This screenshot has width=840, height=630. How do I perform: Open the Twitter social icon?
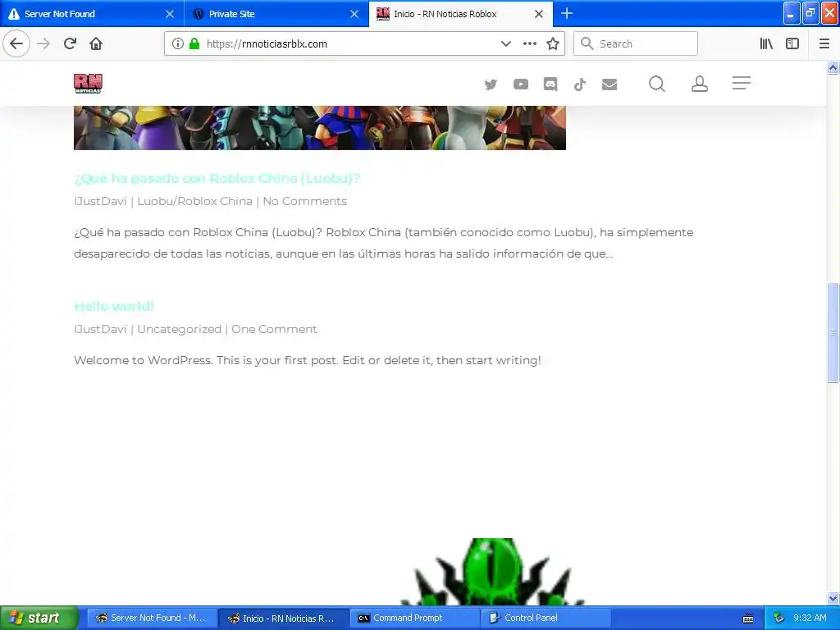pos(491,84)
